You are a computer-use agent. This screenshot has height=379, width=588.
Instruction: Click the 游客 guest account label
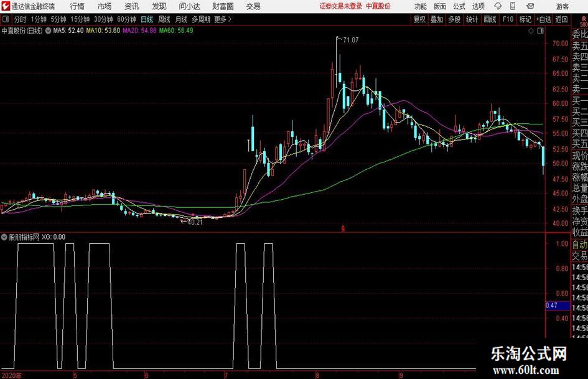[562, 6]
